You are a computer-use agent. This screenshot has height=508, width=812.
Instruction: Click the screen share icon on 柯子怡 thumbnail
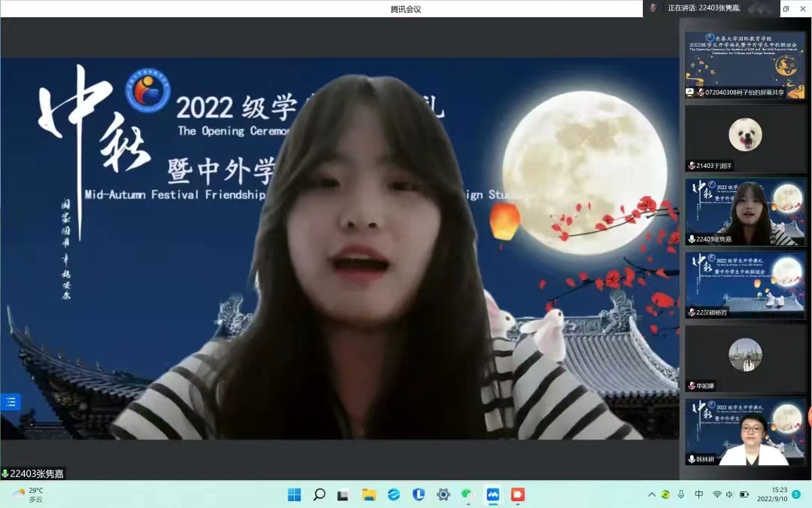click(x=689, y=93)
